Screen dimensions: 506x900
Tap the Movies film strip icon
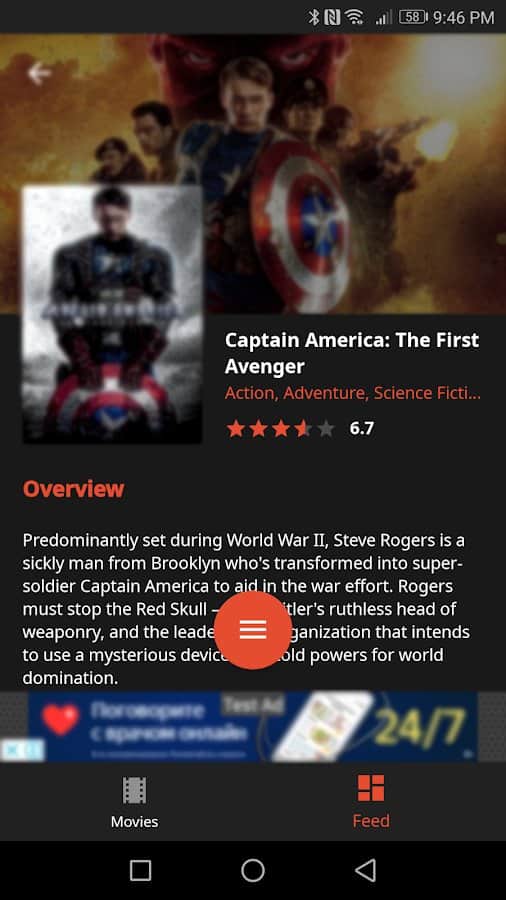(x=134, y=790)
